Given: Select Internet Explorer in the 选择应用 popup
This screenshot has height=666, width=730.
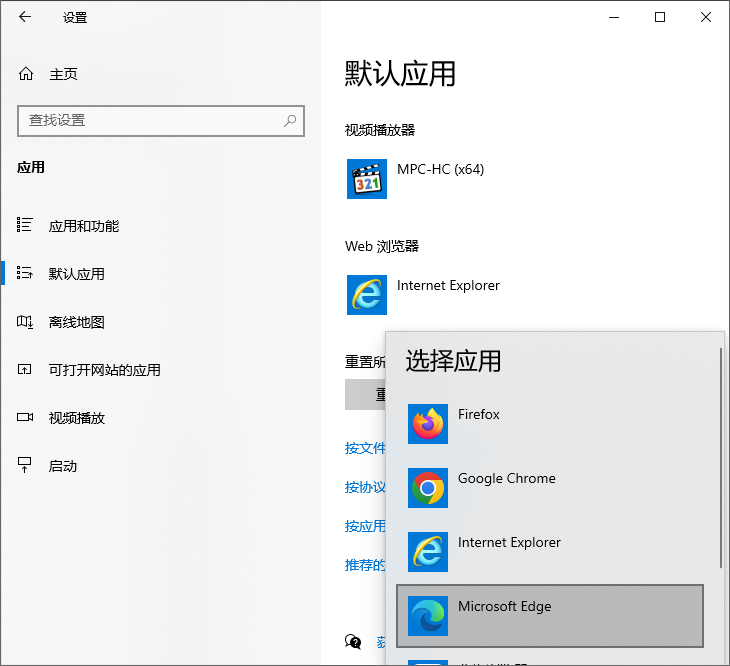Looking at the screenshot, I should point(550,552).
